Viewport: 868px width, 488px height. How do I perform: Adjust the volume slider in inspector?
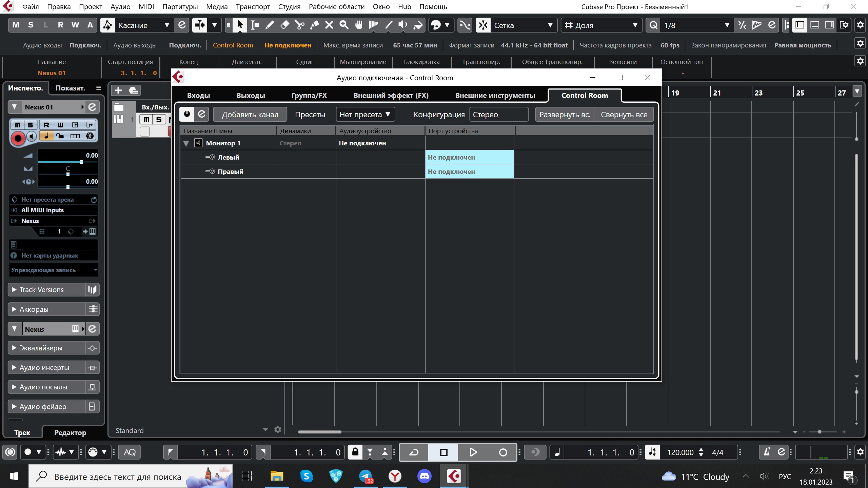81,162
